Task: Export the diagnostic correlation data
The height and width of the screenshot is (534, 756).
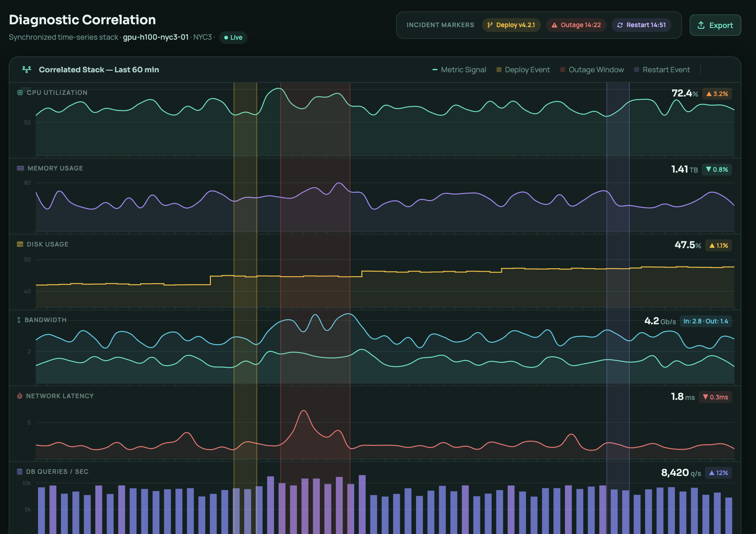Action: (715, 25)
